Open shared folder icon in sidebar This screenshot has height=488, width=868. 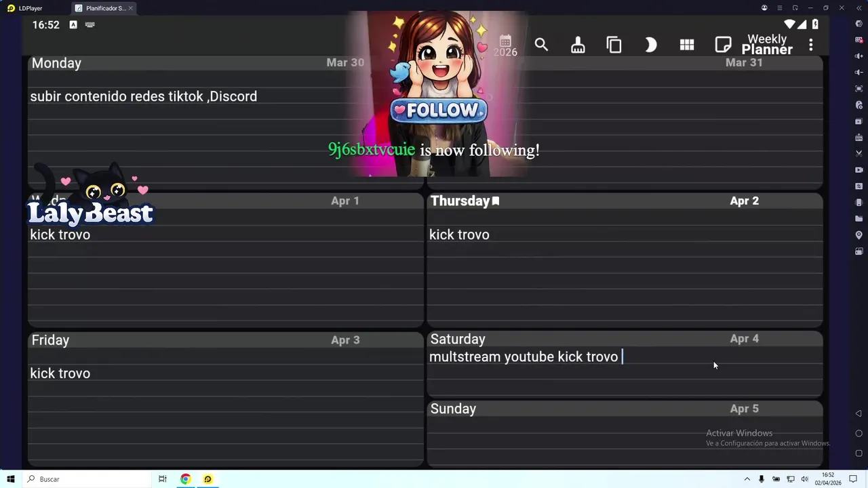point(859,219)
